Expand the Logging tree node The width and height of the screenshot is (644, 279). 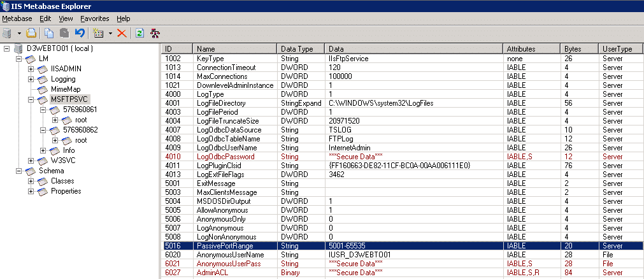(x=31, y=79)
